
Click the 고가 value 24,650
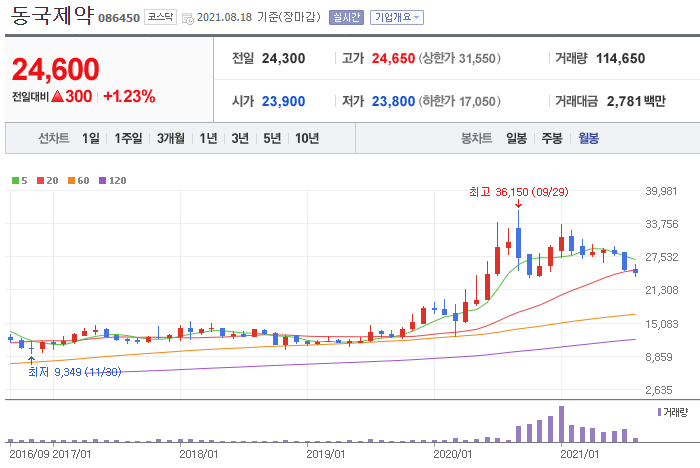393,58
